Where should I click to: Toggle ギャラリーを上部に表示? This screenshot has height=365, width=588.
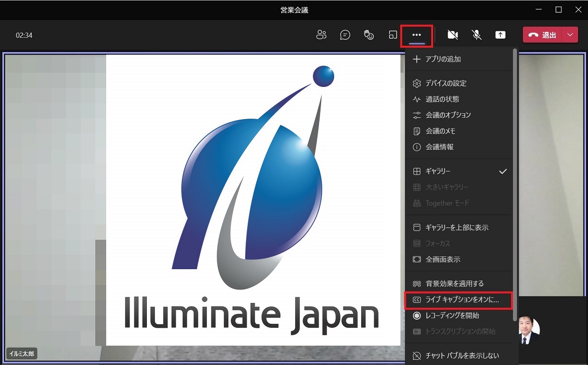(458, 227)
